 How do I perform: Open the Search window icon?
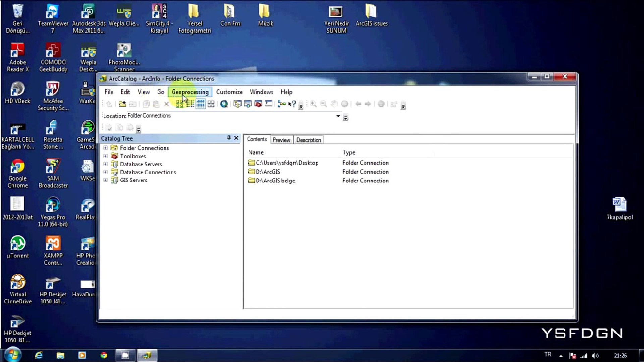pyautogui.click(x=248, y=104)
